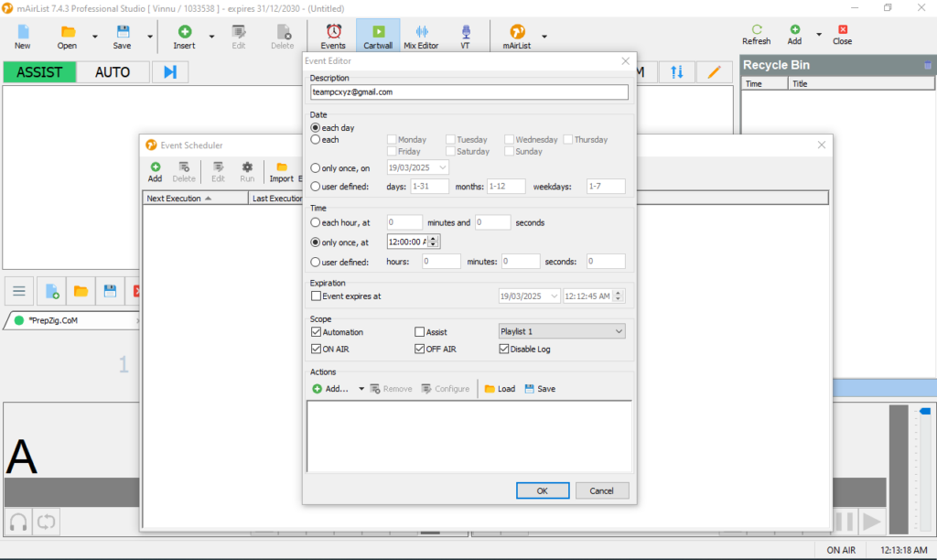Click Save in the Actions toolbar

coord(540,389)
